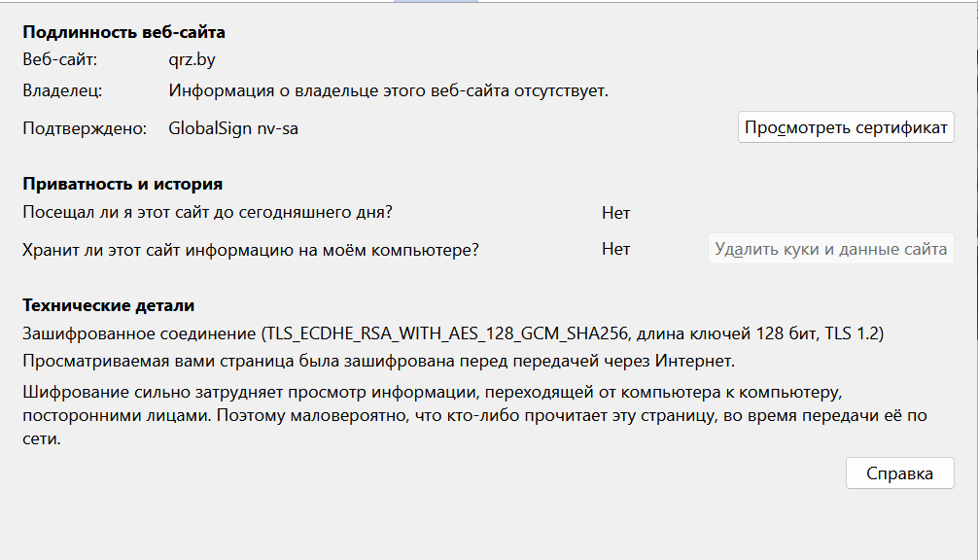978x560 pixels.
Task: Click the Подтверждено: field label
Action: (x=84, y=127)
